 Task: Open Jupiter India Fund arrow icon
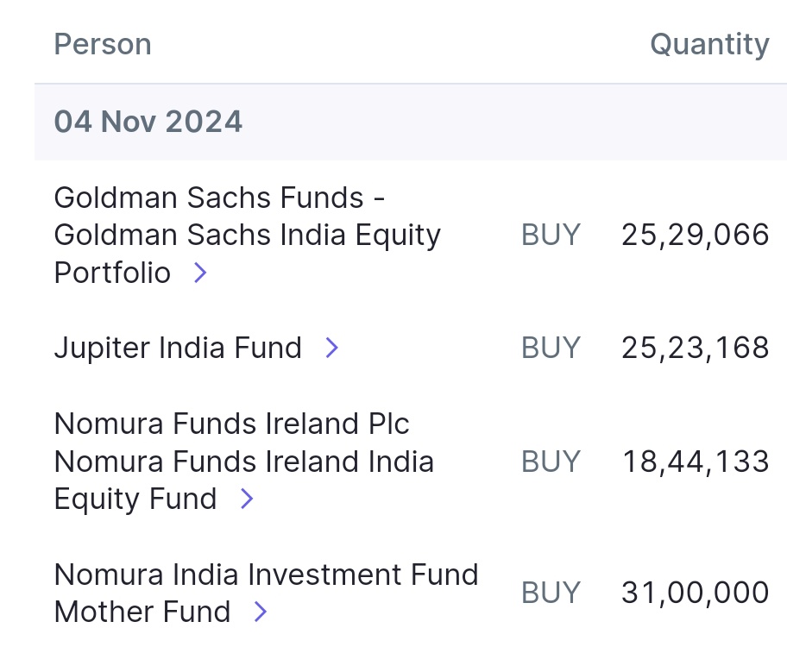(x=331, y=348)
